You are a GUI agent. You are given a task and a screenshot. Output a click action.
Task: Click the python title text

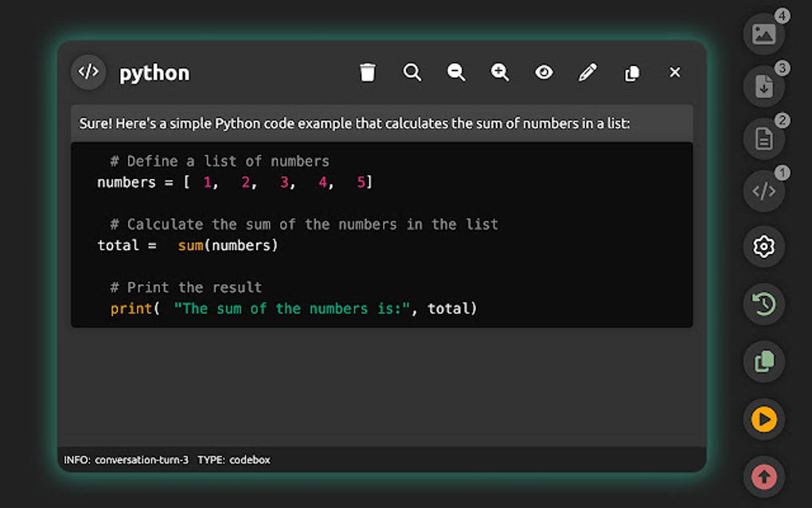pyautogui.click(x=154, y=73)
